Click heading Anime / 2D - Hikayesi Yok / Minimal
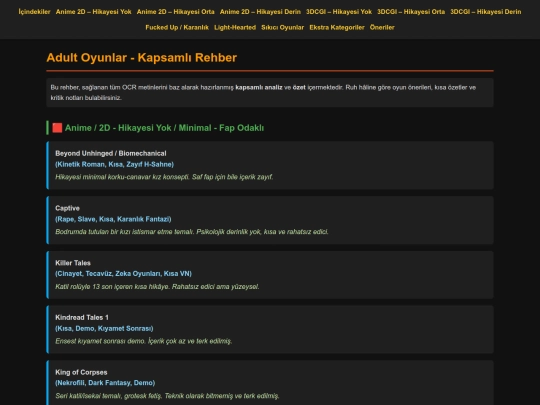540x405 pixels. coord(164,128)
